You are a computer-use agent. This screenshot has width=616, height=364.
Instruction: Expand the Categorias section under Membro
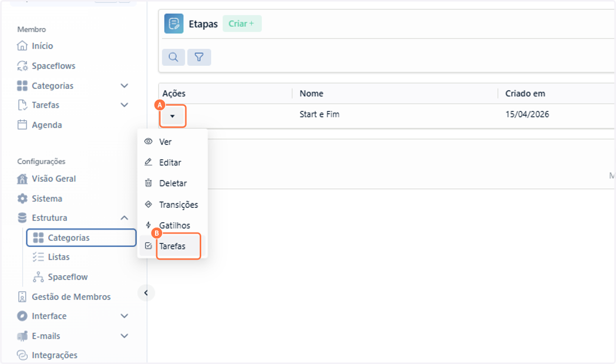coord(124,86)
